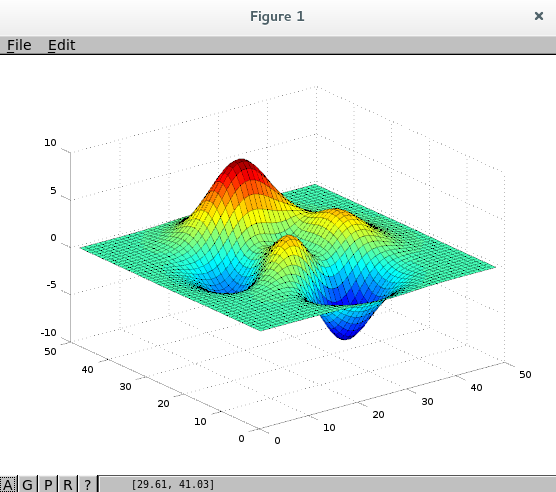Click the coordinate readout in status bar
556x492 pixels.
click(x=173, y=484)
